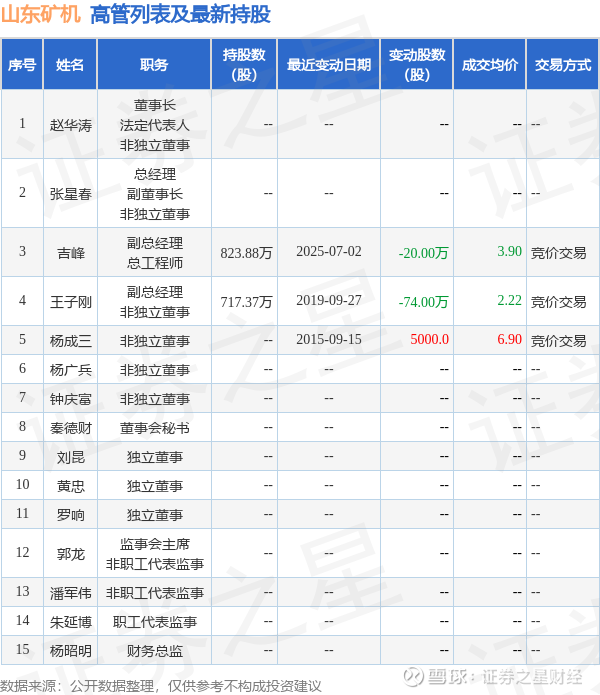Click the -74.00万 change value
600x695 pixels.
(424, 302)
